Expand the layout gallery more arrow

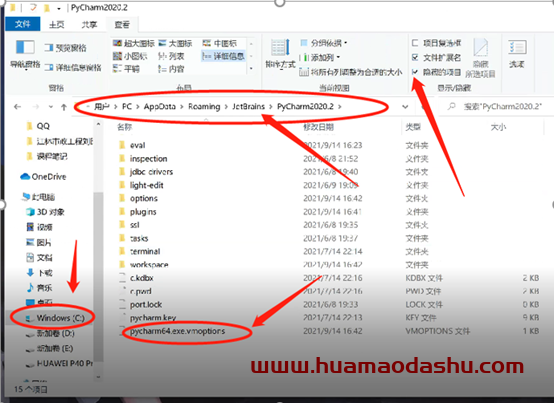(251, 68)
